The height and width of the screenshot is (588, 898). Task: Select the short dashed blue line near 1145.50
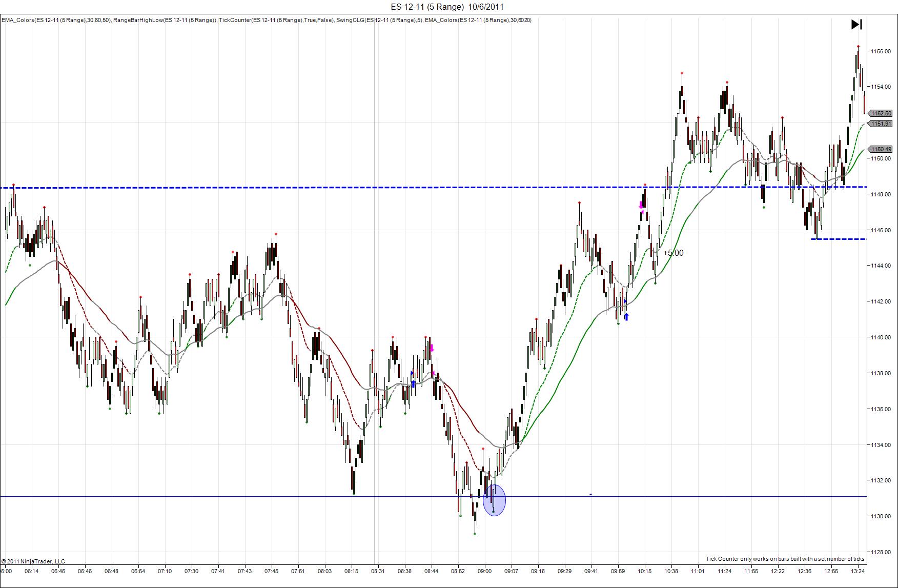tap(839, 239)
